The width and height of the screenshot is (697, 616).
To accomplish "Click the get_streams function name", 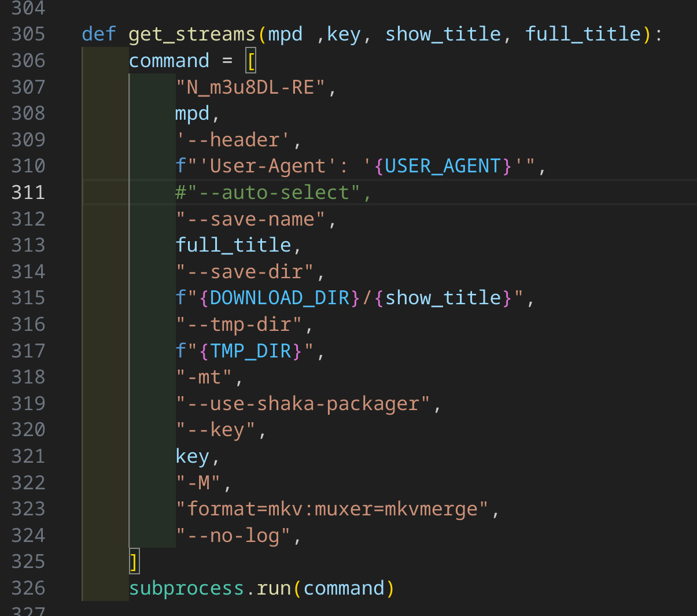I will click(192, 34).
